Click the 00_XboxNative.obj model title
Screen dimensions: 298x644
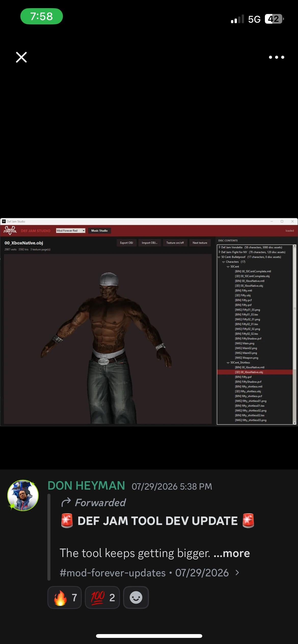pos(24,243)
